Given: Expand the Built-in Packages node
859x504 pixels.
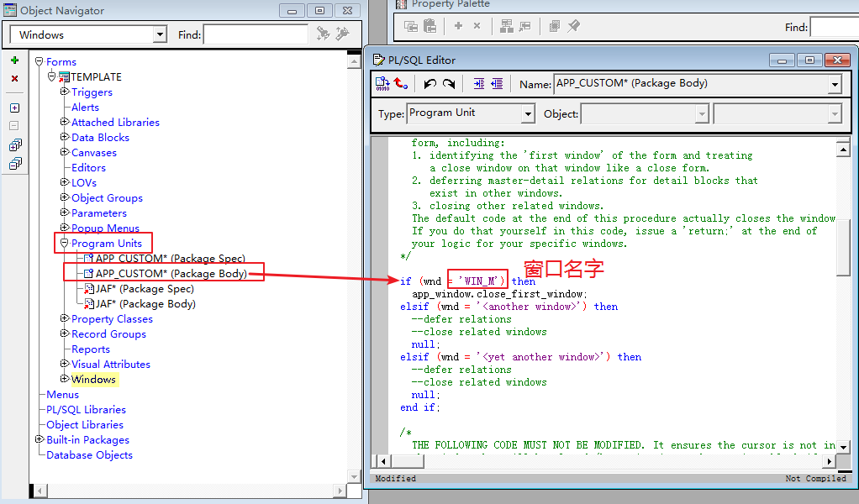Looking at the screenshot, I should coord(39,438).
